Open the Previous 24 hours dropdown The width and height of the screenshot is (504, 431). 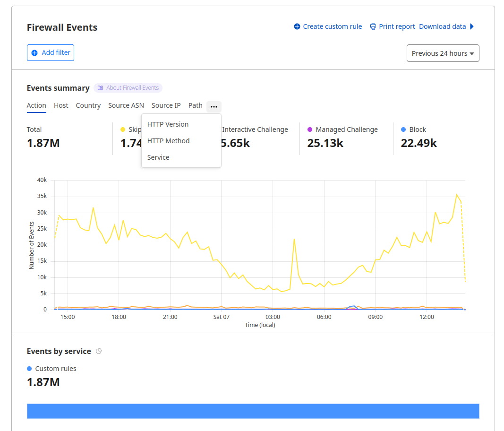(x=443, y=53)
